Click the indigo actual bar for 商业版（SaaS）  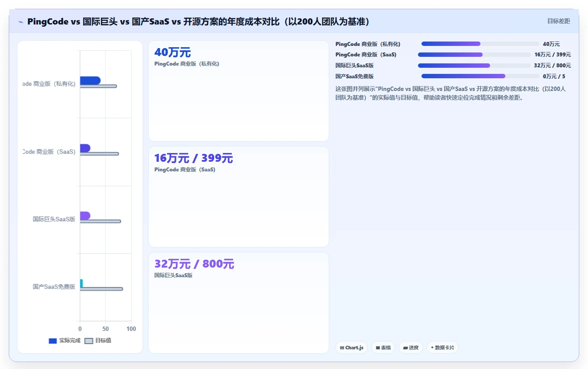click(x=85, y=148)
